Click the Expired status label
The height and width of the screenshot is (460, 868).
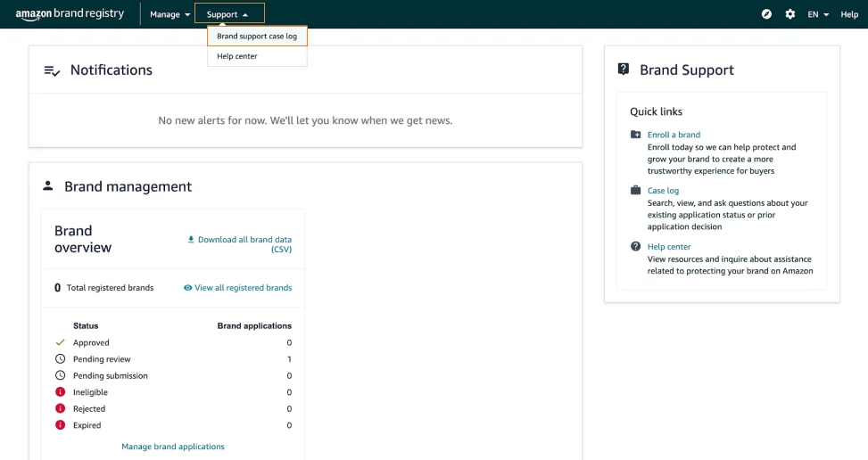click(87, 425)
